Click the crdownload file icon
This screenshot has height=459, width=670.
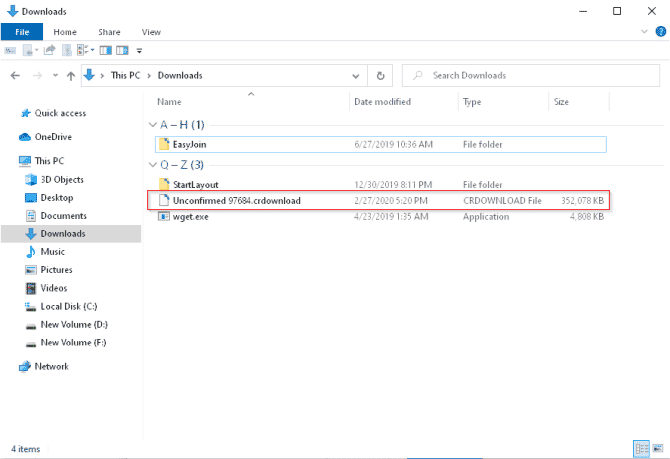click(164, 200)
